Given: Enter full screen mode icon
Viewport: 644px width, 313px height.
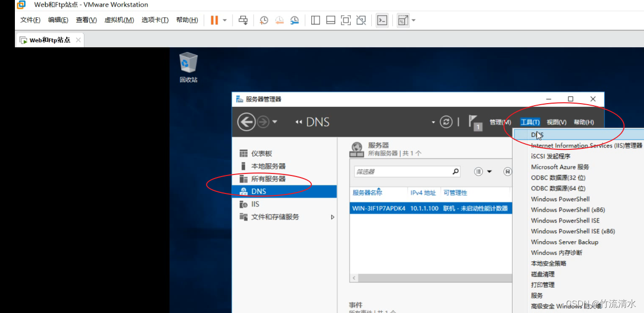Looking at the screenshot, I should [346, 20].
